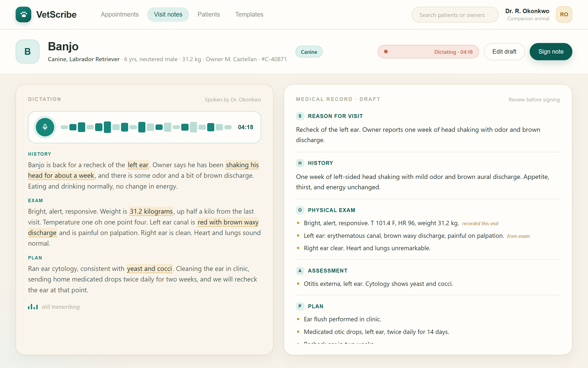Screen dimensions: 588x368
Task: Click the highlighted phrase 'left ear'
Action: (x=138, y=165)
